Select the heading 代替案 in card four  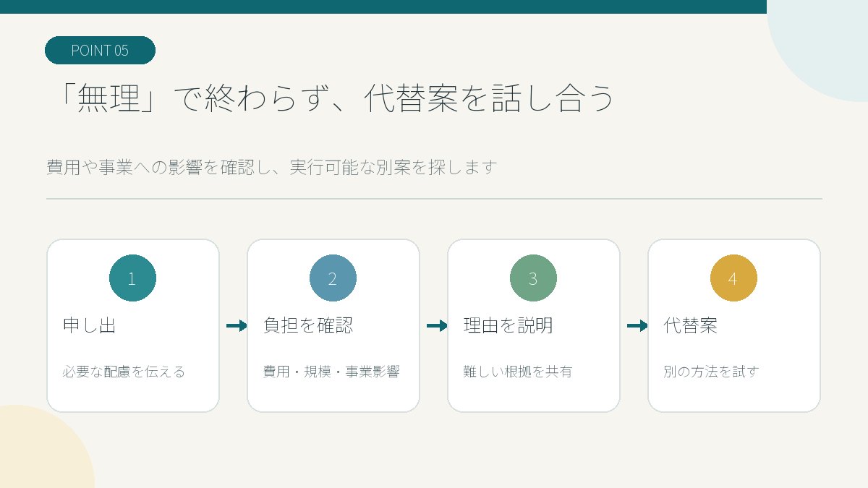click(691, 325)
